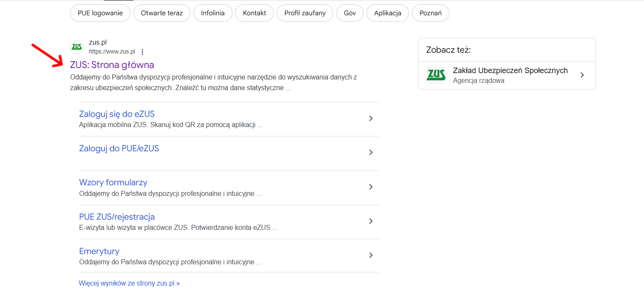
Task: Click chevron beside Emerytury
Action: [371, 255]
